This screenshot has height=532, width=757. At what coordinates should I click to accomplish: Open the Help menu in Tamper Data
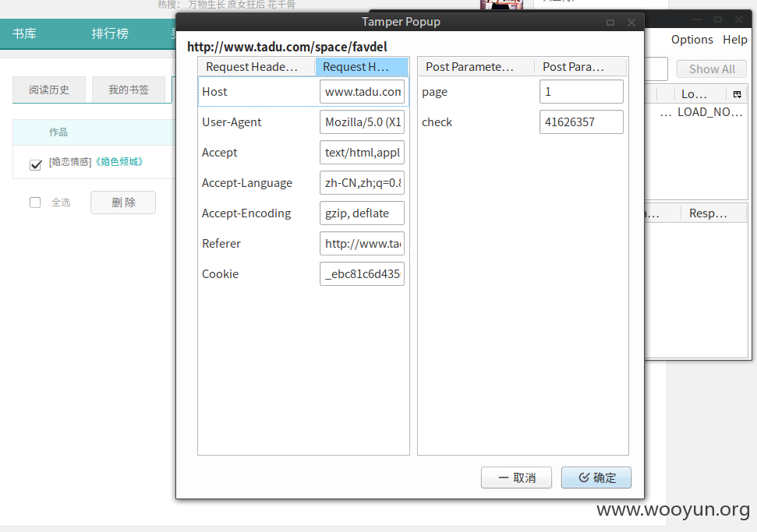735,40
